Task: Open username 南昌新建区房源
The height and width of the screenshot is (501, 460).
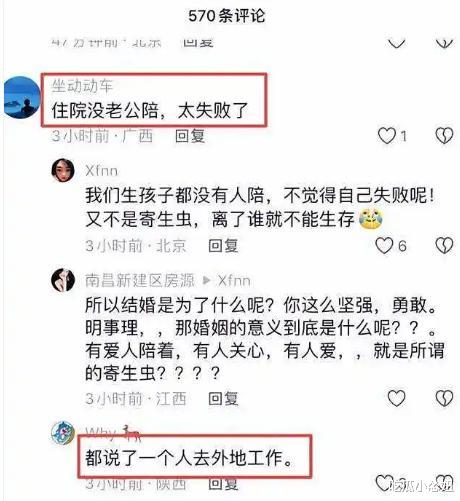Action: pos(140,280)
